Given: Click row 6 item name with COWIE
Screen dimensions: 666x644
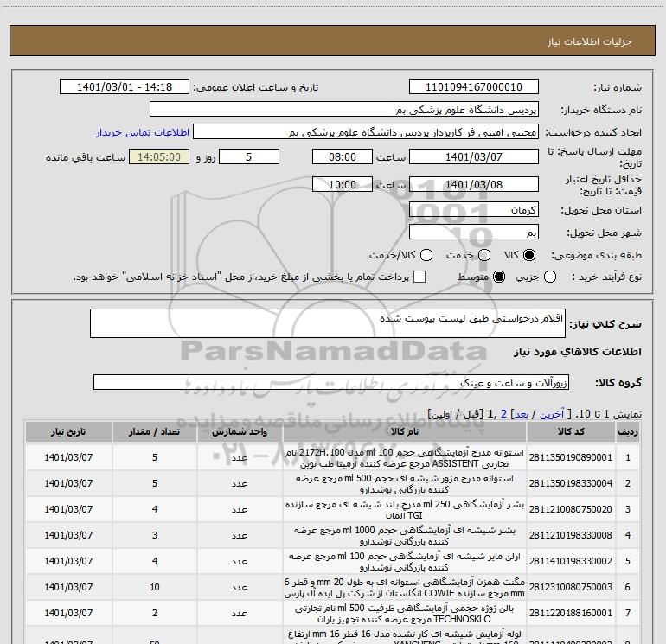Looking at the screenshot, I should pyautogui.click(x=405, y=587).
